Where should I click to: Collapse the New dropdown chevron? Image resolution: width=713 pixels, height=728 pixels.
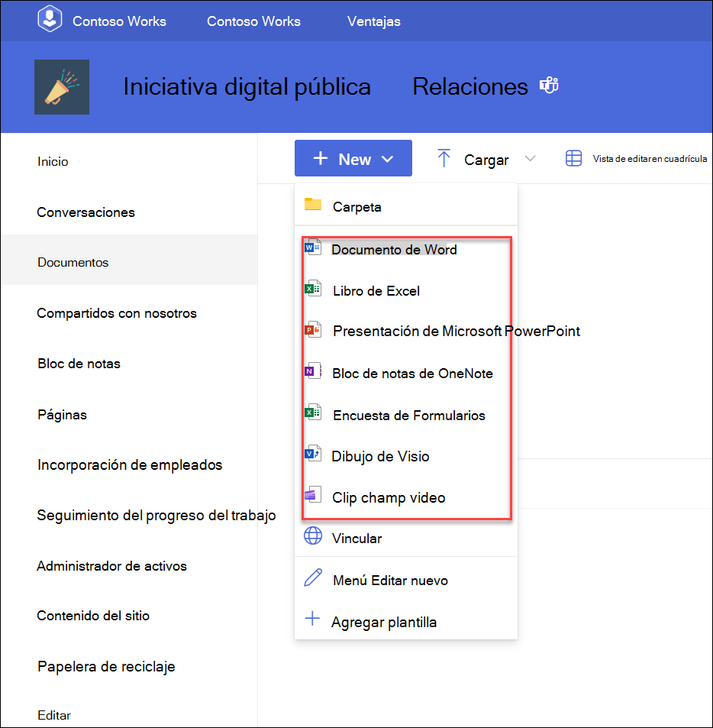(x=387, y=159)
